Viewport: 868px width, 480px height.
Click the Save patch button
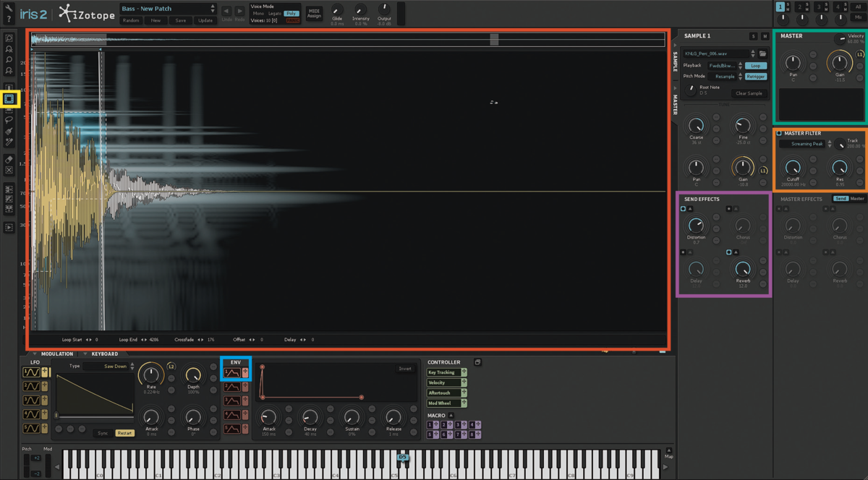[x=181, y=20]
